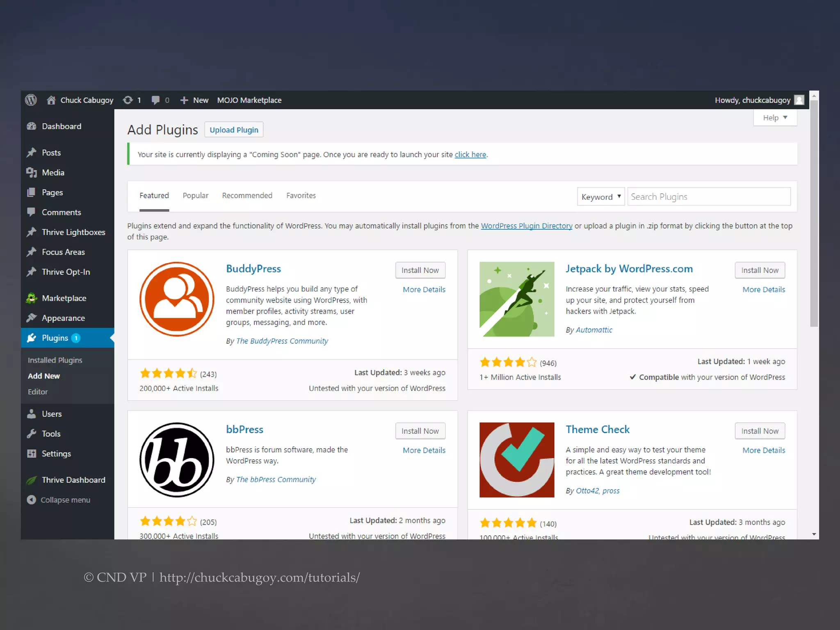Open The bbPress Community author link
The height and width of the screenshot is (630, 840).
pyautogui.click(x=276, y=480)
